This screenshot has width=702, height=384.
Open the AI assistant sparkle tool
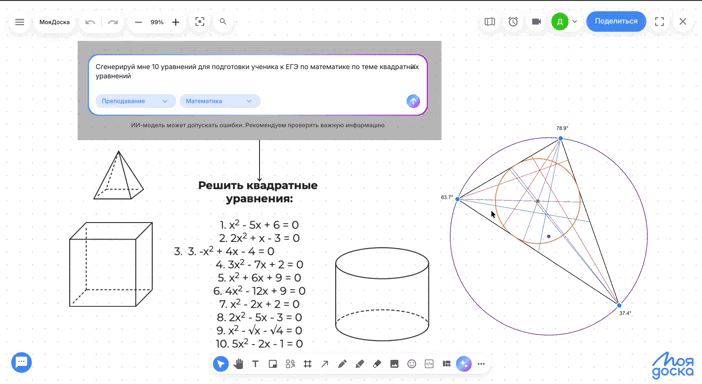pos(464,364)
